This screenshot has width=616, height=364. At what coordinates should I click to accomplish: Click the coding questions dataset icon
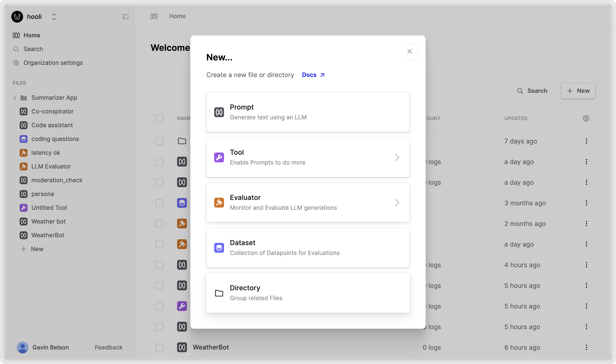click(23, 139)
